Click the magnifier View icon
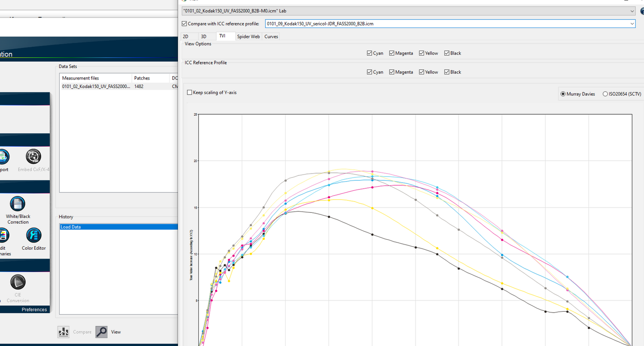 click(101, 332)
